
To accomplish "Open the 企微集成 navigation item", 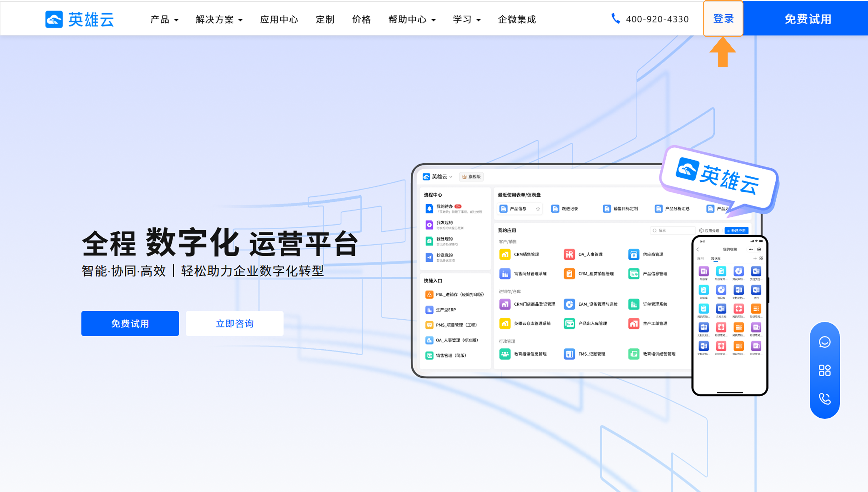I will tap(517, 20).
